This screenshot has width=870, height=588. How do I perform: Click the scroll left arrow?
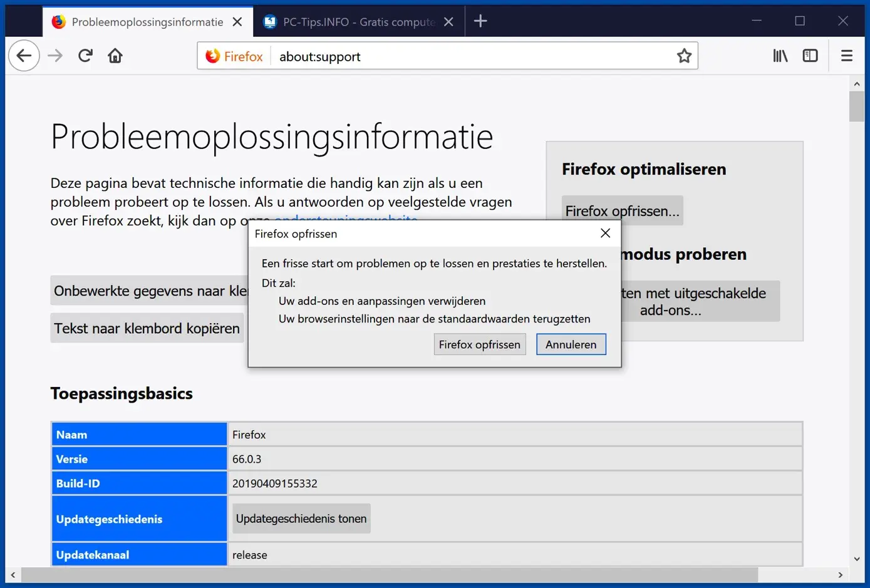(x=13, y=574)
